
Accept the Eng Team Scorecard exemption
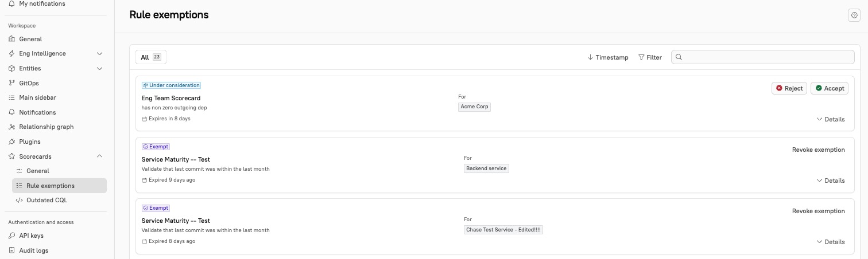pos(830,88)
